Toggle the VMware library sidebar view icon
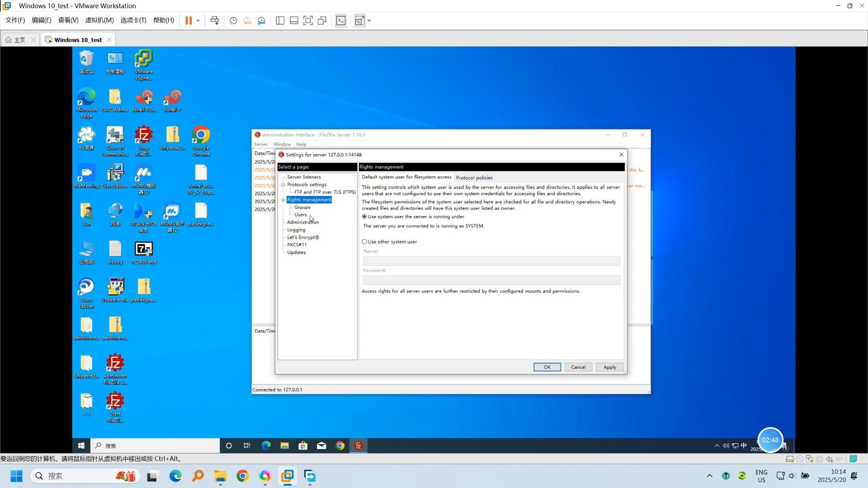The image size is (868, 488). click(280, 21)
